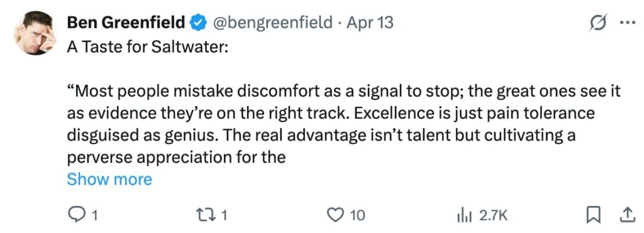This screenshot has height=233, width=644.
Task: Click the repost count of 1
Action: pyautogui.click(x=225, y=215)
